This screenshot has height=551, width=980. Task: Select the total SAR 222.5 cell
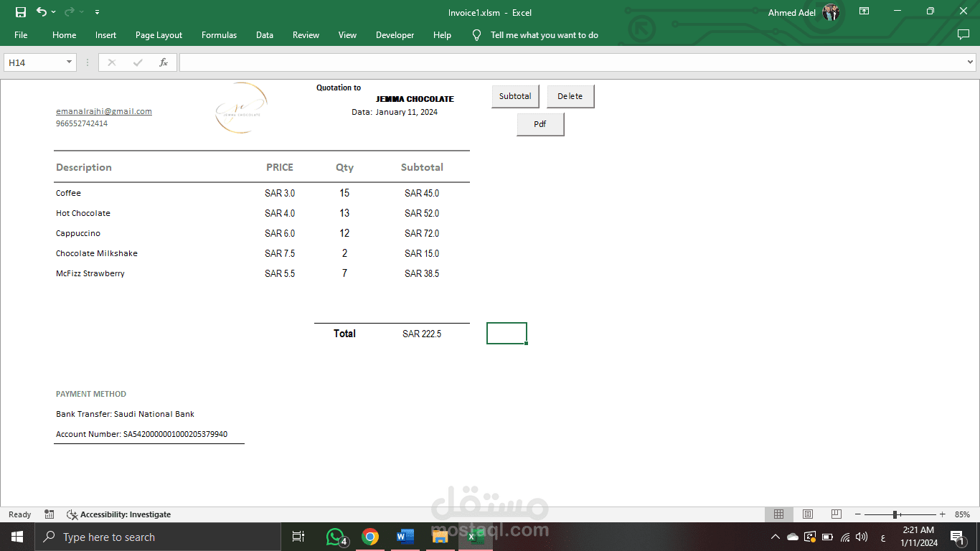pyautogui.click(x=422, y=334)
